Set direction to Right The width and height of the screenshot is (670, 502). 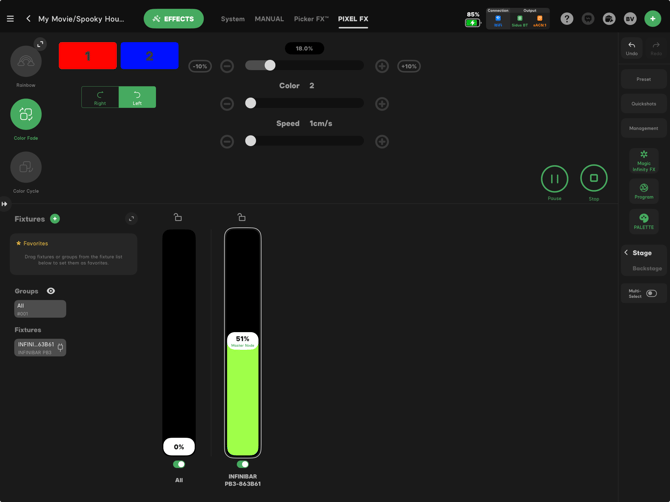100,97
